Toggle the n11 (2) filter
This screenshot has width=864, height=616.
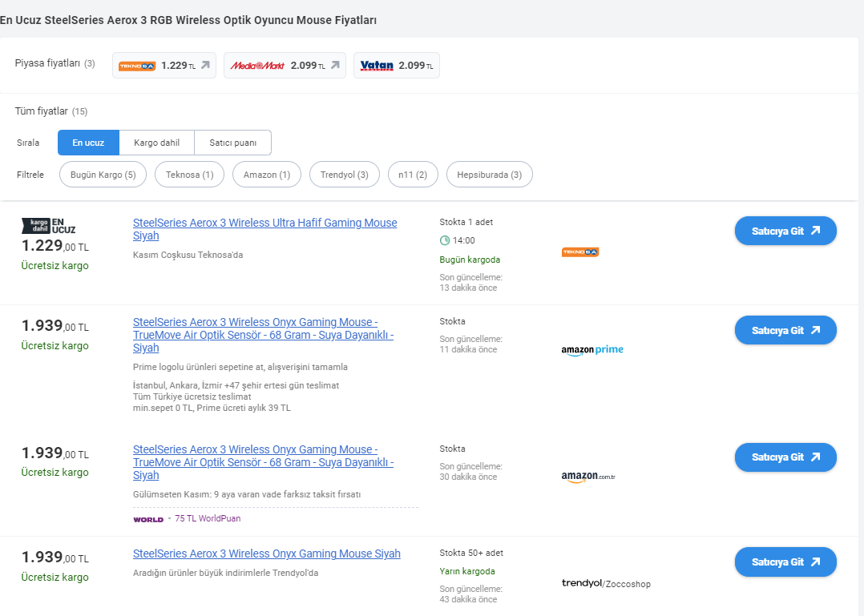click(413, 175)
